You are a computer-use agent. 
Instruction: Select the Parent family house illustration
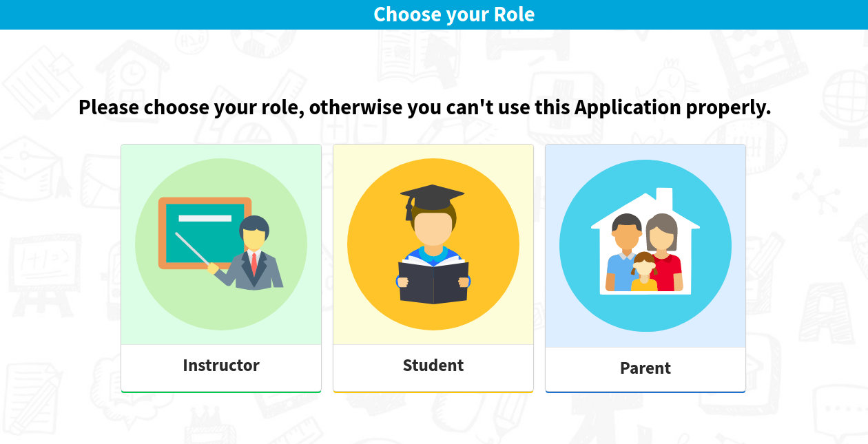(x=645, y=246)
